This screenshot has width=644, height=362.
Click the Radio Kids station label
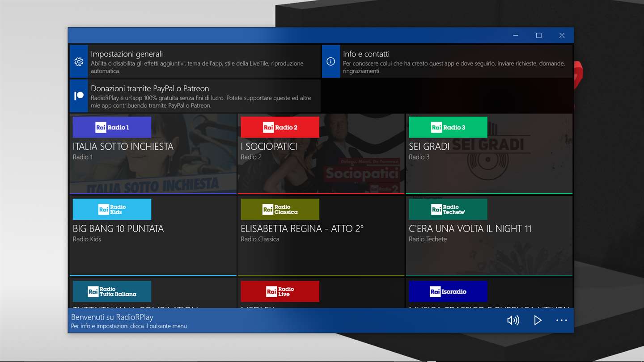[x=87, y=239]
